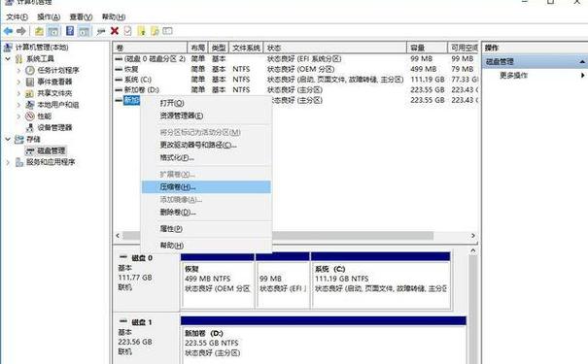Open 任务计划程序 tree item
The width and height of the screenshot is (588, 364).
(x=58, y=70)
